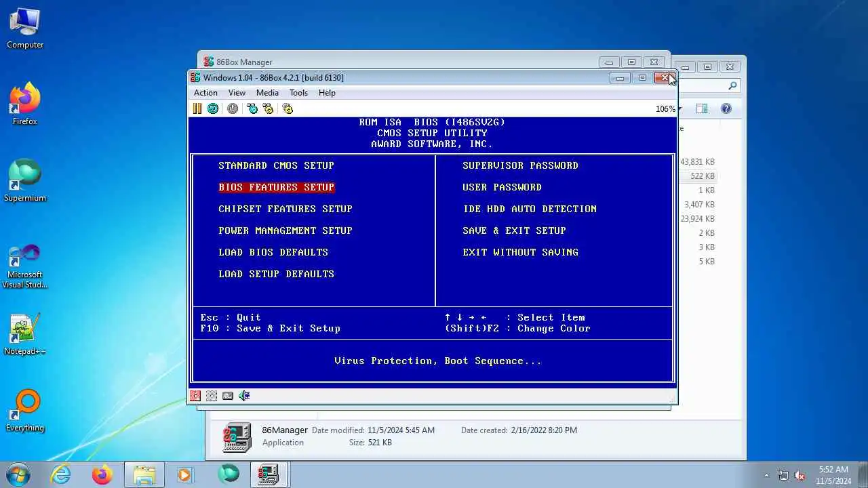This screenshot has height=488, width=868.
Task: Select IDE HDD AUTO DETECTION entry
Action: 530,209
